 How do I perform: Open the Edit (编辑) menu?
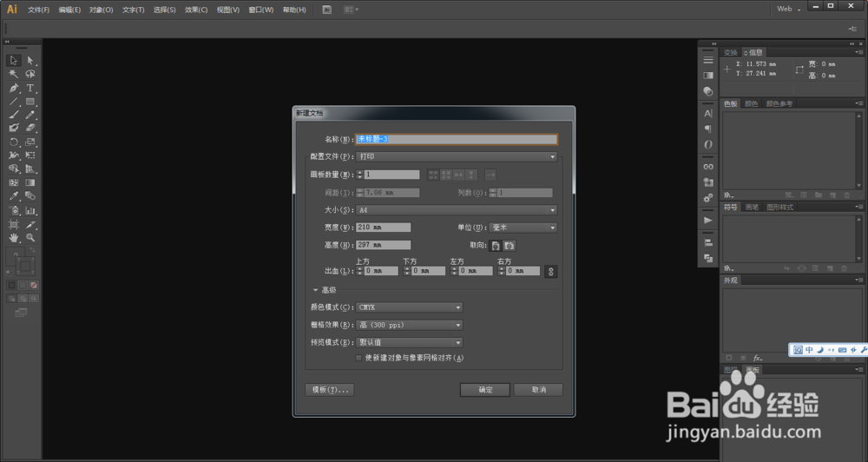click(x=69, y=10)
